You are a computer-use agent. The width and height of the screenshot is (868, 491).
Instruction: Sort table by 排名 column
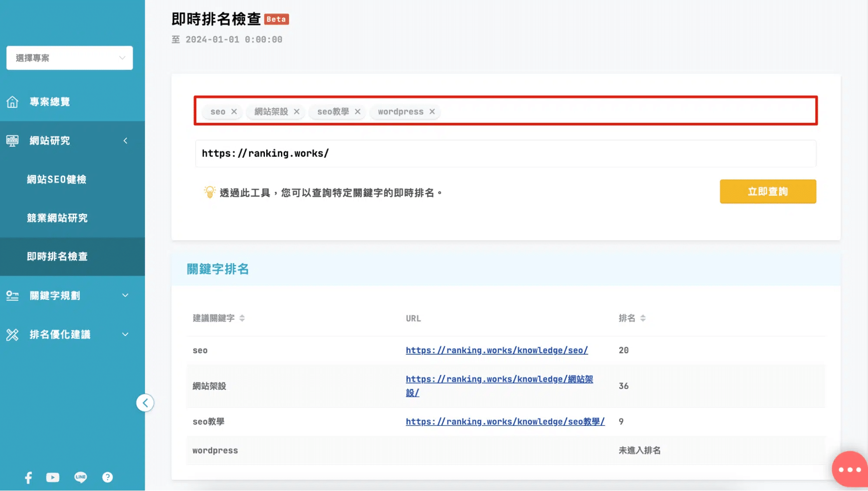tap(643, 318)
